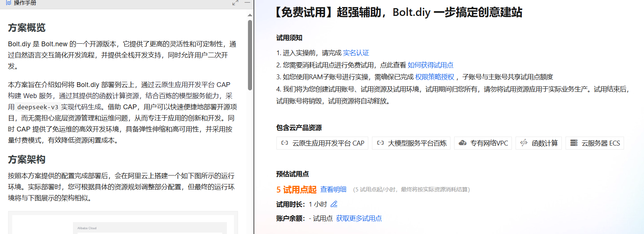Open the 权限策略授权 link
Screen dimensions: 644x234
435,77
